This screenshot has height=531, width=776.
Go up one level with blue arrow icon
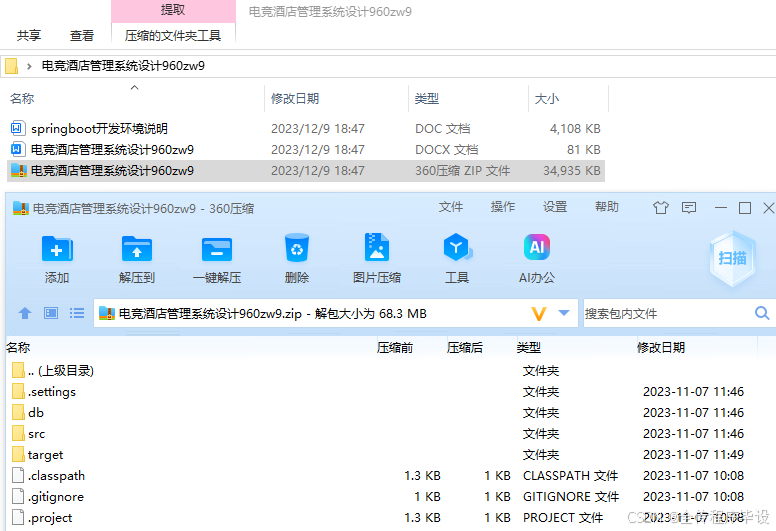[25, 313]
